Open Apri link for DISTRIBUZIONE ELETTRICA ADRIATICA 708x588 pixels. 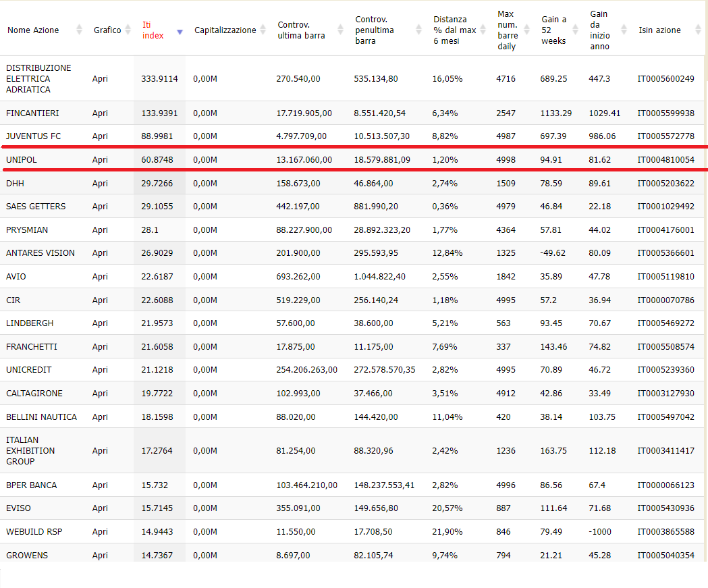click(100, 78)
